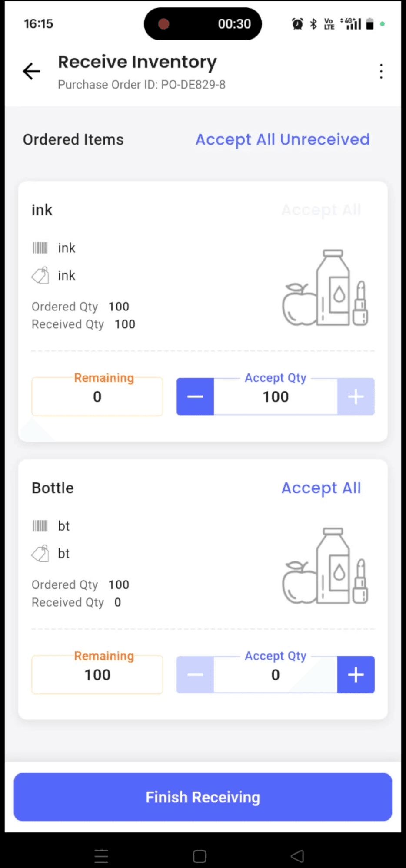Click the barcode icon for ink
This screenshot has width=406, height=868.
coord(40,248)
